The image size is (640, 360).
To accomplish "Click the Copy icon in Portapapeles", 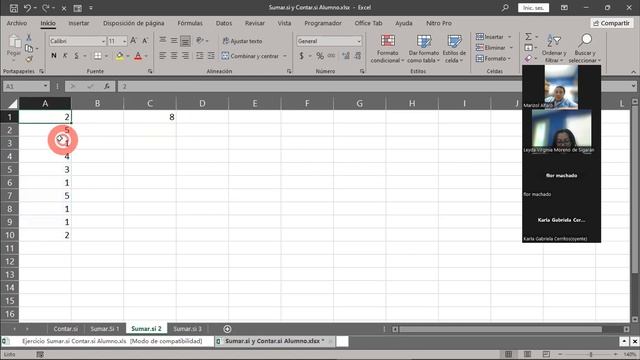I will (29, 49).
